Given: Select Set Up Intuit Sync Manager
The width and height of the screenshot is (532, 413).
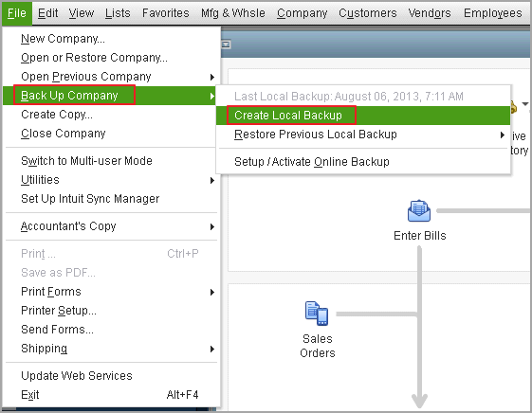Looking at the screenshot, I should pyautogui.click(x=111, y=199).
